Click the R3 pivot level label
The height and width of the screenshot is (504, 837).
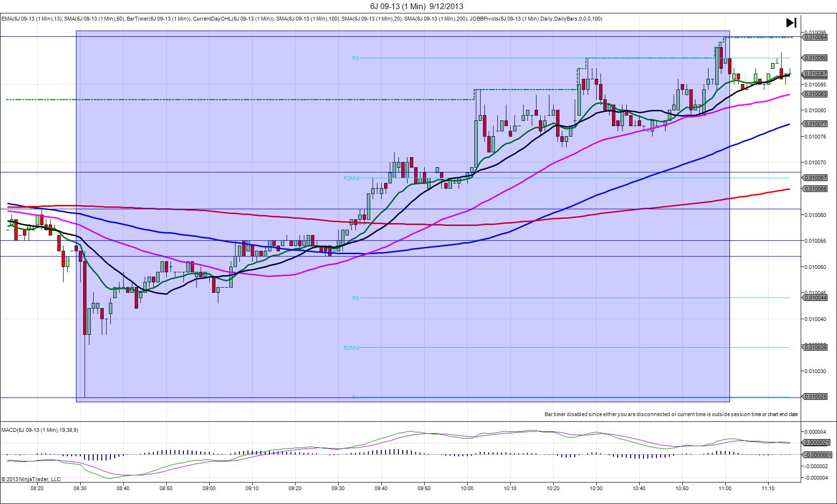(355, 58)
